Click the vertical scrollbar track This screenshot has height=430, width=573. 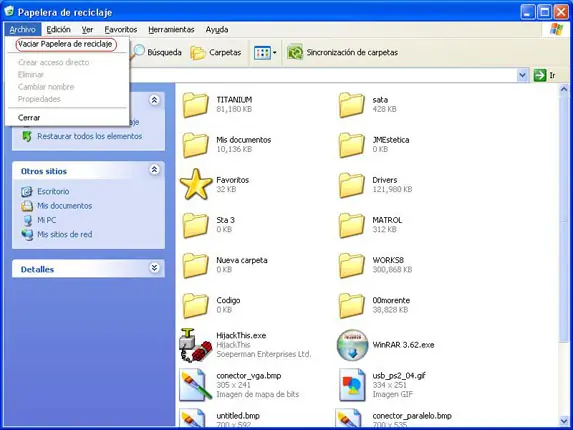(564, 378)
